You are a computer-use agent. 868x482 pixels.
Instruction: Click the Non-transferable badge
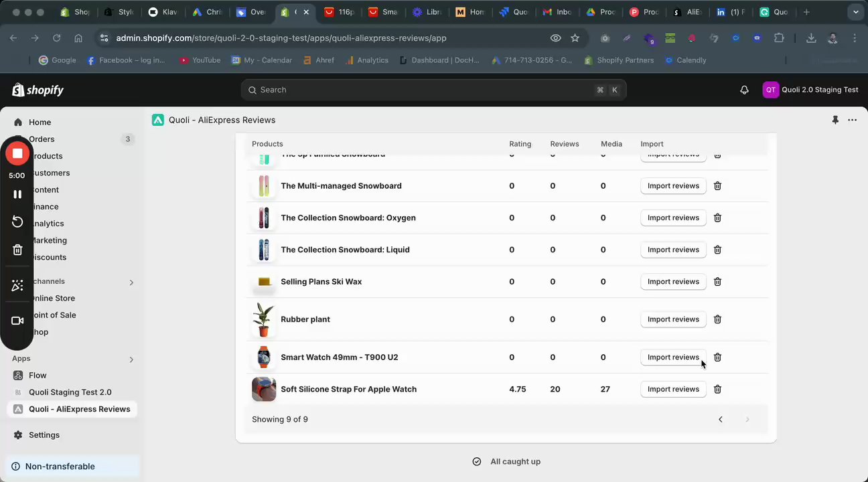click(x=72, y=467)
